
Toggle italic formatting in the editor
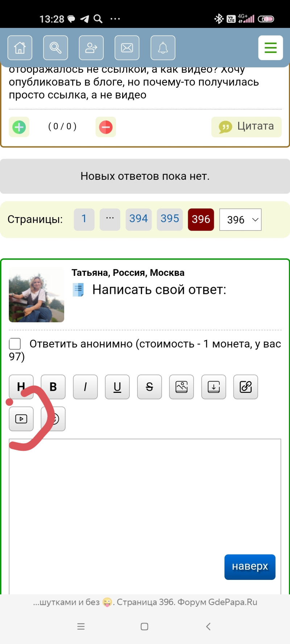[x=85, y=387]
